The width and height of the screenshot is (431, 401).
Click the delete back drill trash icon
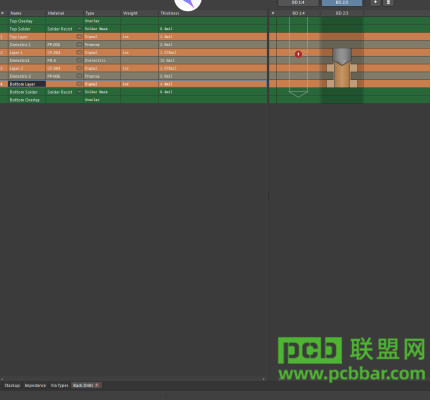point(388,2)
